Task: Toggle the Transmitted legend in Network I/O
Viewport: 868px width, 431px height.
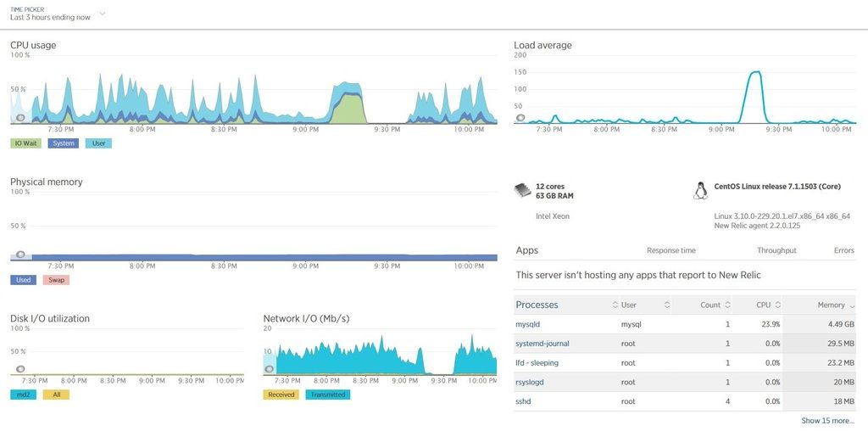Action: coord(328,395)
